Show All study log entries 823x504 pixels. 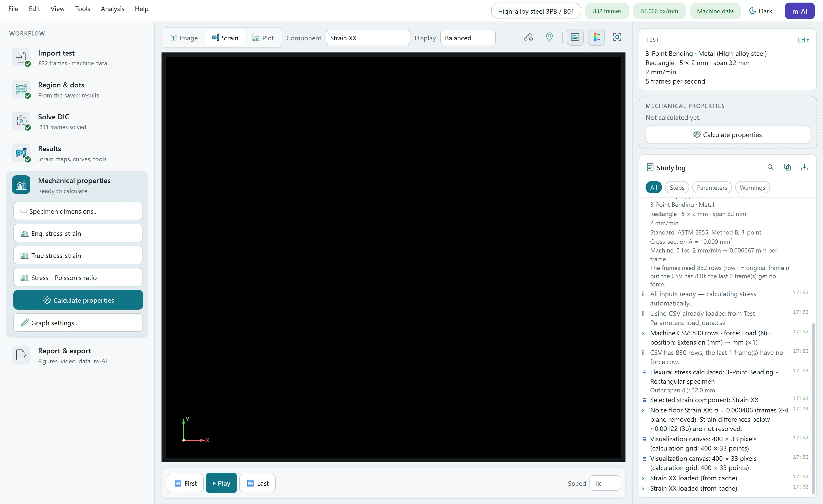click(x=653, y=187)
